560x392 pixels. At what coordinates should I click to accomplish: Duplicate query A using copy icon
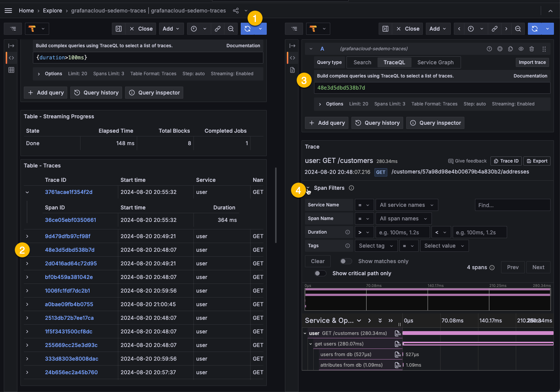pos(510,49)
